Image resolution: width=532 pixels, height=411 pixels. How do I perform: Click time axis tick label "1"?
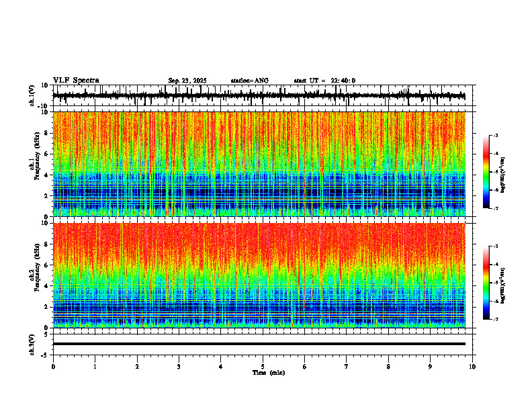click(x=95, y=367)
